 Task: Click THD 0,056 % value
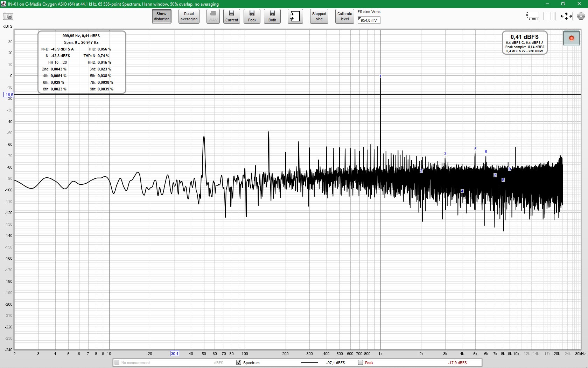coord(104,49)
